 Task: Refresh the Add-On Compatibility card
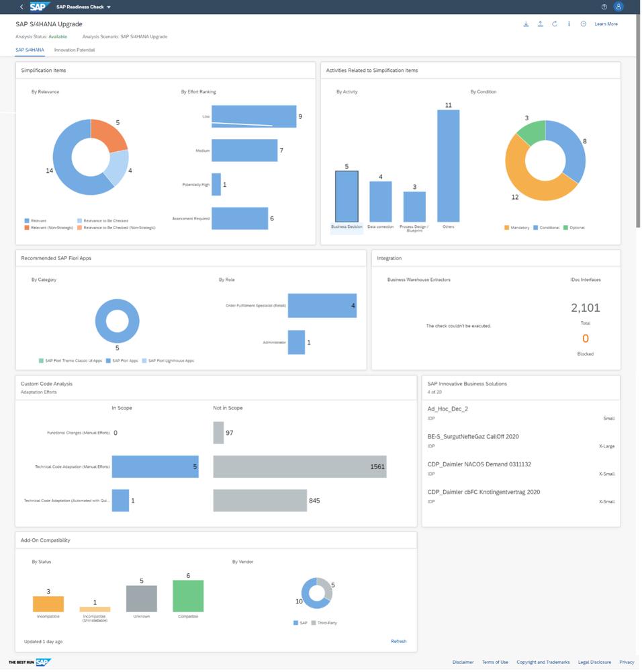coord(398,642)
